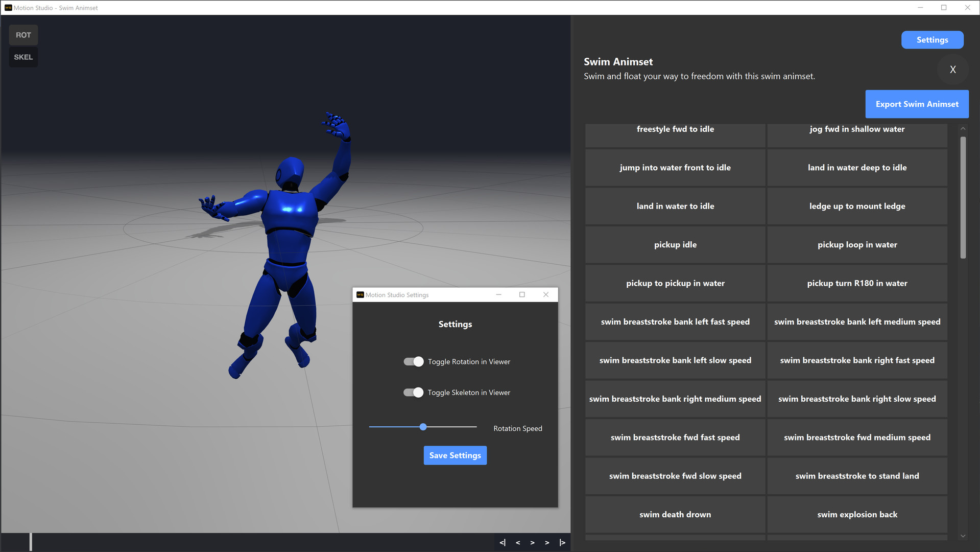Enable the ROT mode in the viewer
980x552 pixels.
23,35
